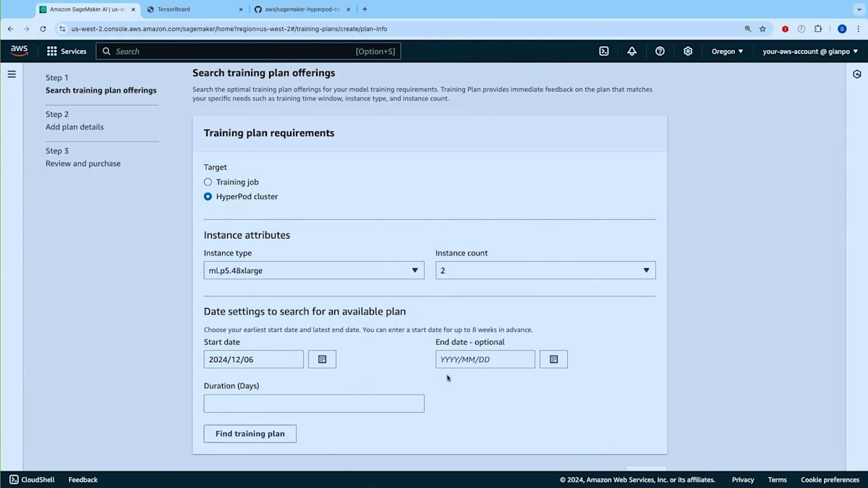
Task: Click the Start date input field
Action: pos(254,359)
